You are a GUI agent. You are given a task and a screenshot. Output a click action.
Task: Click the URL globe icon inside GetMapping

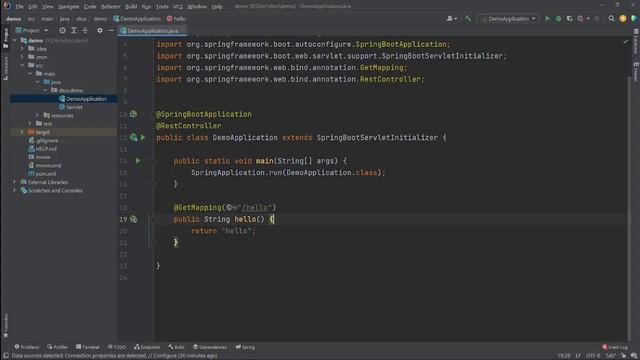point(229,208)
